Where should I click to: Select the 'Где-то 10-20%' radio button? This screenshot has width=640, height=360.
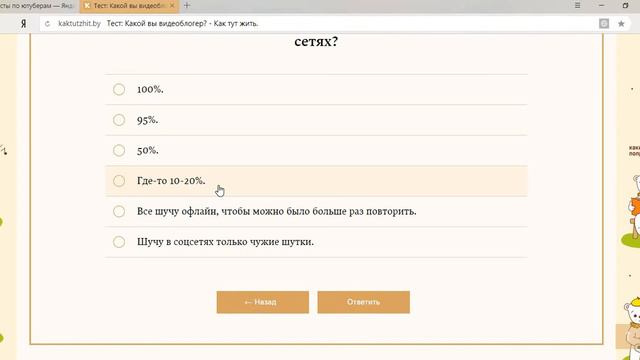(x=119, y=181)
